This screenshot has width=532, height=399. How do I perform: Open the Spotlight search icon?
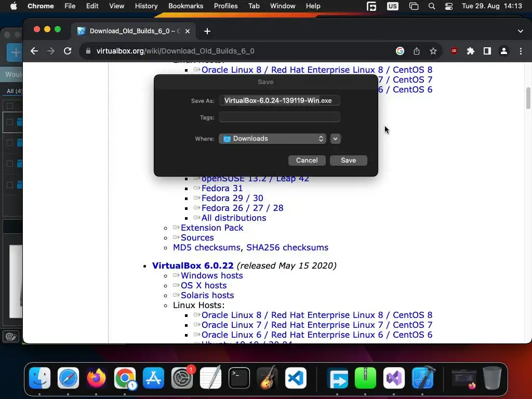point(432,6)
